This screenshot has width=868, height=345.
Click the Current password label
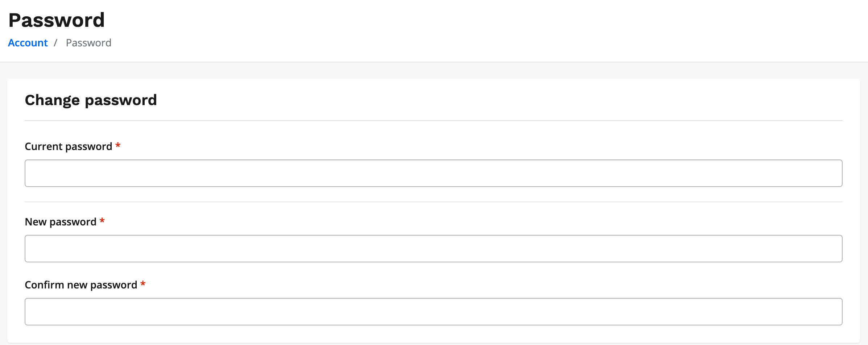click(68, 146)
